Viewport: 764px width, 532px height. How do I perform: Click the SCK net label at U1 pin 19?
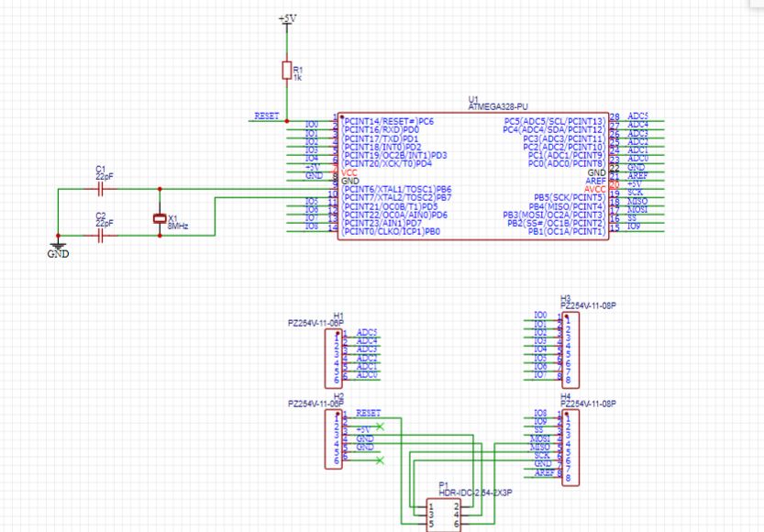coord(636,193)
